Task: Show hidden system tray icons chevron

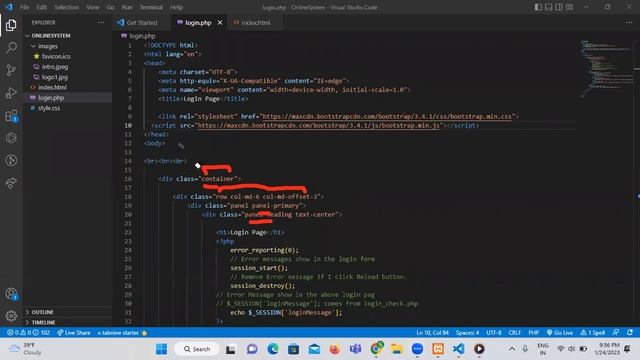Action: pyautogui.click(x=511, y=349)
